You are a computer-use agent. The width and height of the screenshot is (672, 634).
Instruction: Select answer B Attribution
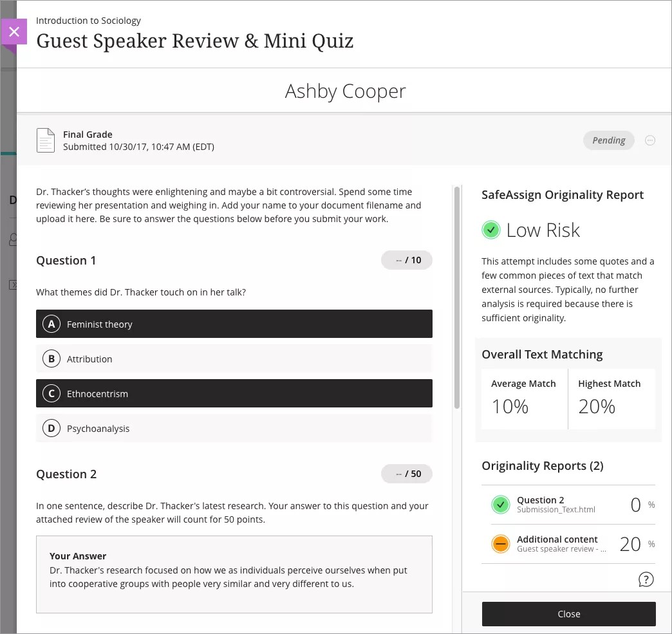pos(234,359)
